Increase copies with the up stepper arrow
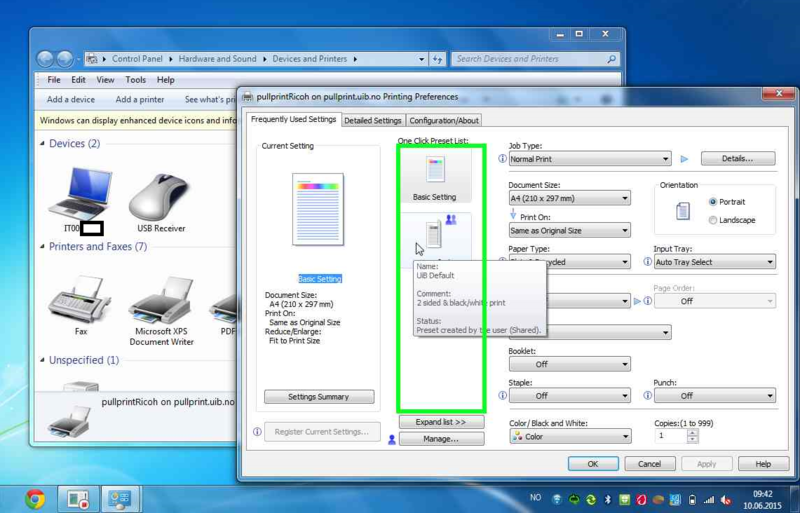This screenshot has height=513, width=800. tap(692, 433)
